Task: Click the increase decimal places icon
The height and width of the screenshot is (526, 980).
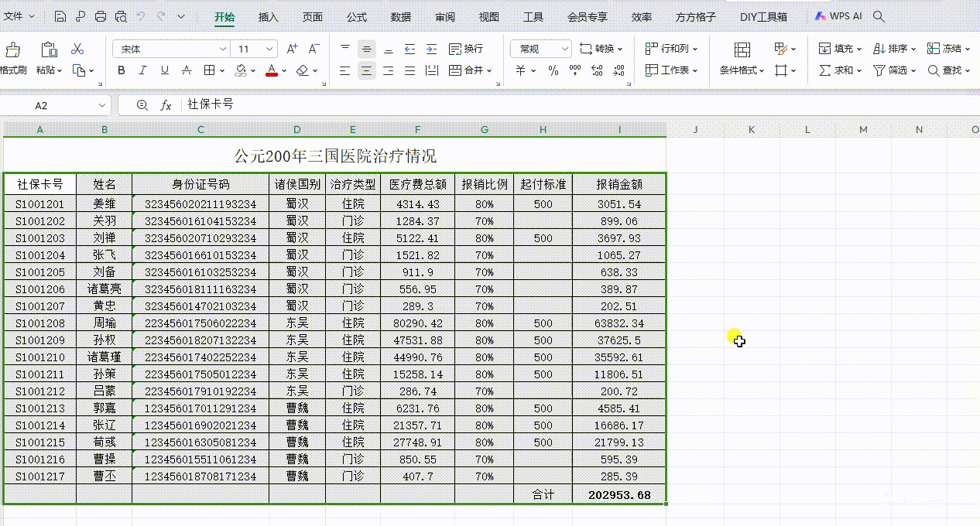Action: tap(598, 70)
